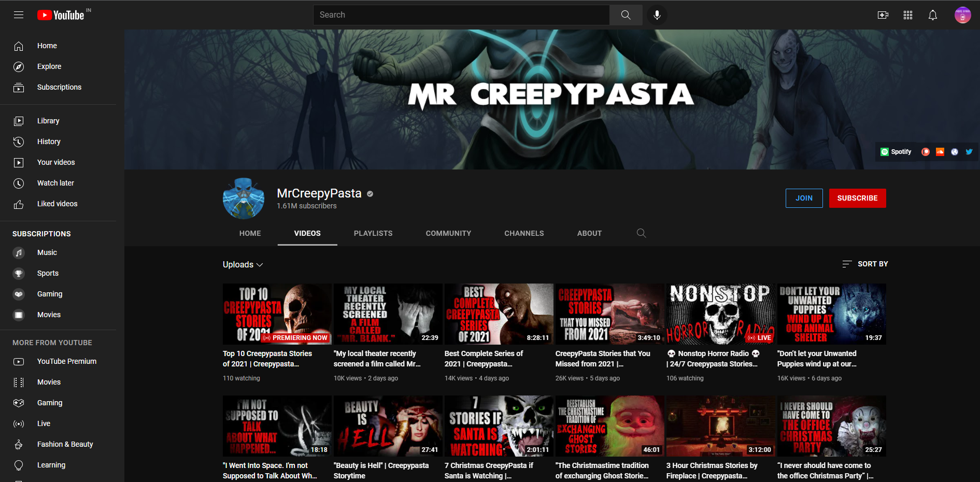Go to Home in sidebar
Image resolution: width=980 pixels, height=482 pixels.
click(x=58, y=46)
